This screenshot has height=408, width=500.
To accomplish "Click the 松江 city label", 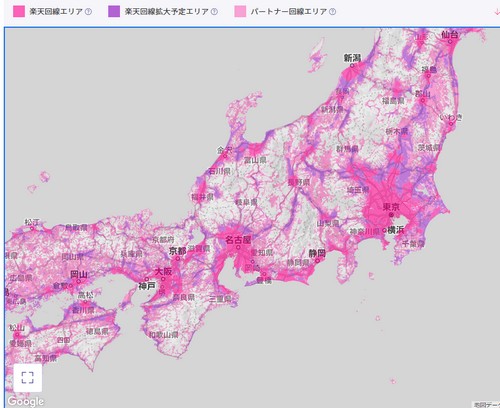I will tap(32, 222).
